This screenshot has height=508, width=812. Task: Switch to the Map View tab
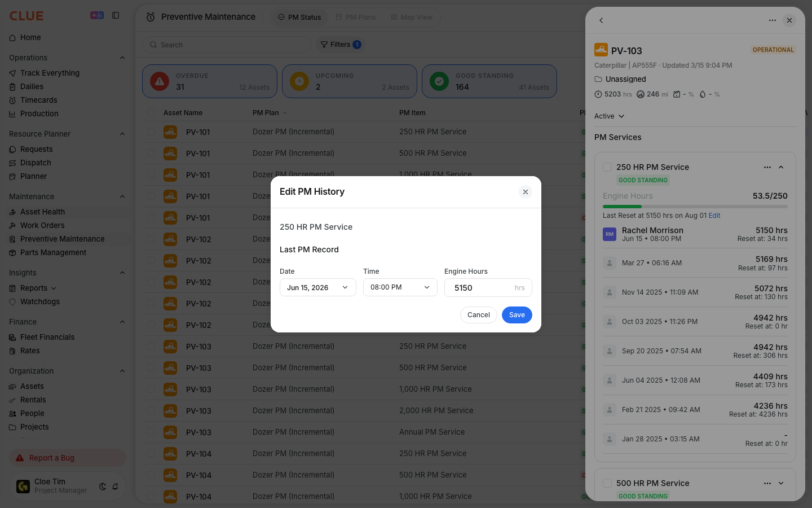pyautogui.click(x=412, y=17)
